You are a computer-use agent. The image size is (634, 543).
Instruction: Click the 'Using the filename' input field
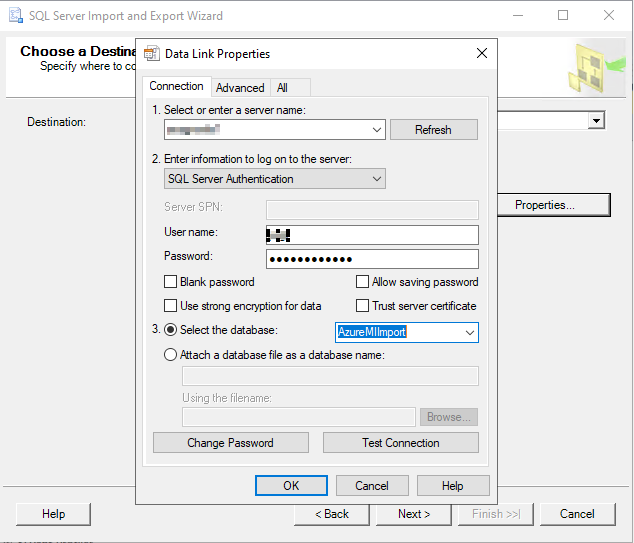[x=299, y=417]
